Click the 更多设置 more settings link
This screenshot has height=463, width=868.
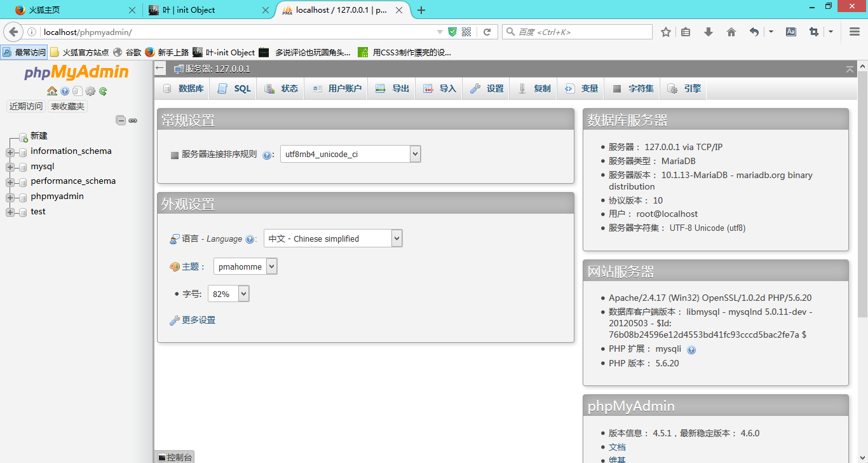tap(199, 320)
